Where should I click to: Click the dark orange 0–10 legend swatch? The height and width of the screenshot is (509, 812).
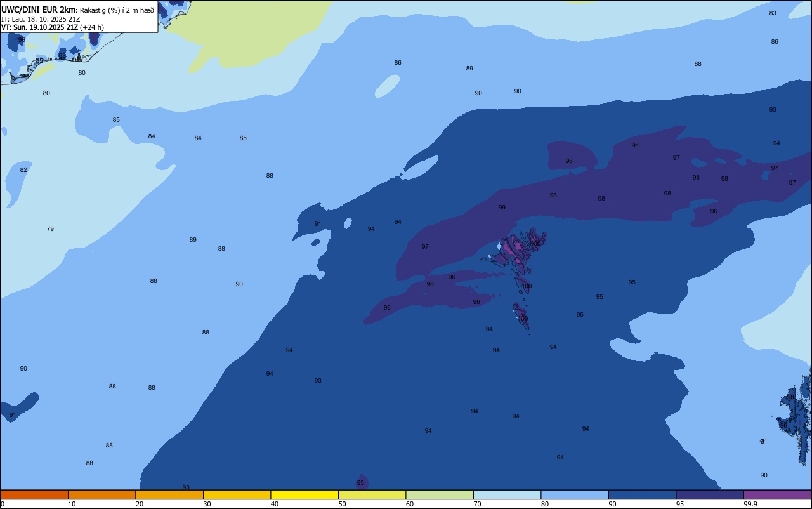click(x=34, y=494)
